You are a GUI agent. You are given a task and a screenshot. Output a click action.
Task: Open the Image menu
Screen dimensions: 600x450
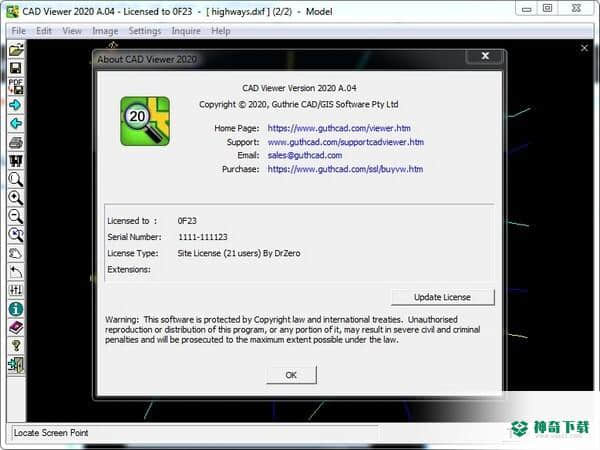(105, 31)
